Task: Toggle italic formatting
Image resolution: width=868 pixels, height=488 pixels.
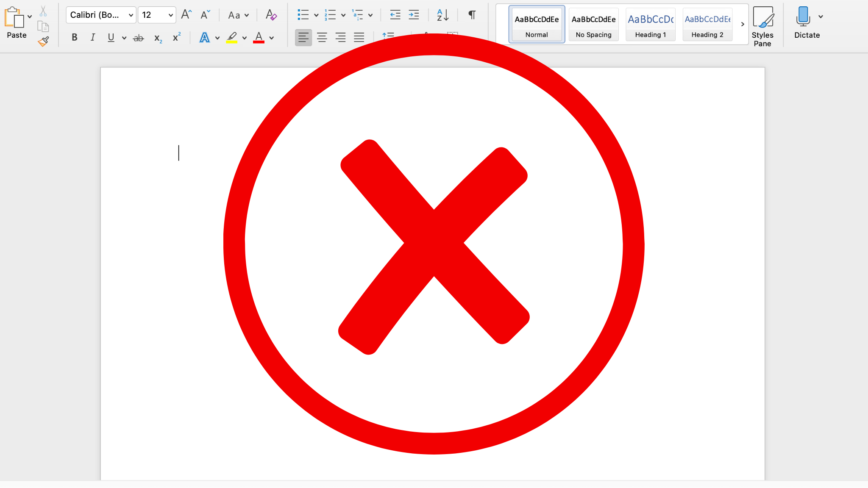Action: click(93, 38)
